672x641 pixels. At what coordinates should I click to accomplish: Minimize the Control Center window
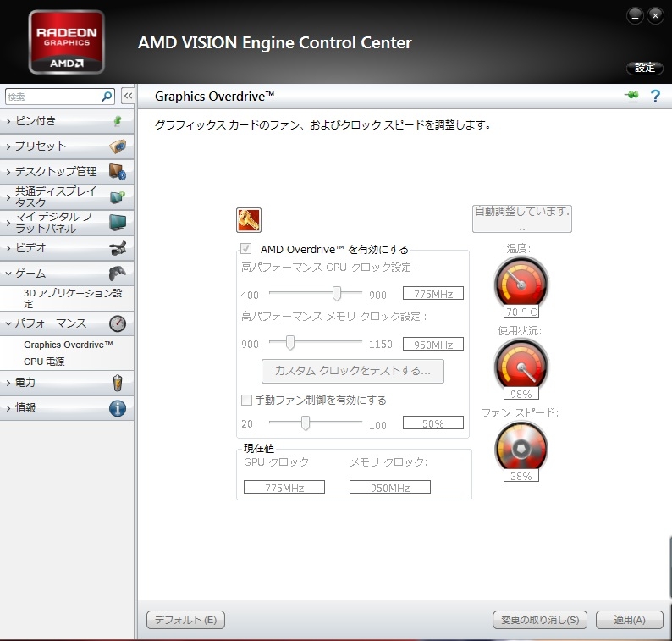pos(635,16)
